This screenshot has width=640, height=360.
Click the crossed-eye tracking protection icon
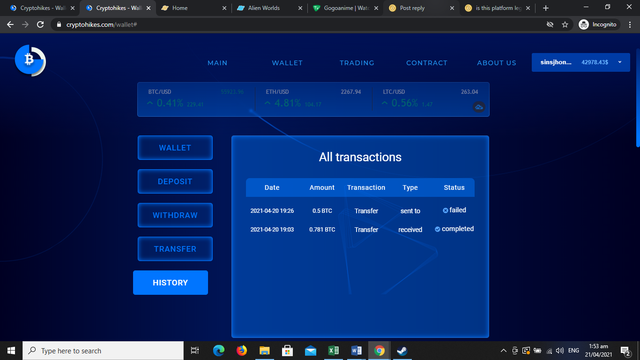(550, 24)
